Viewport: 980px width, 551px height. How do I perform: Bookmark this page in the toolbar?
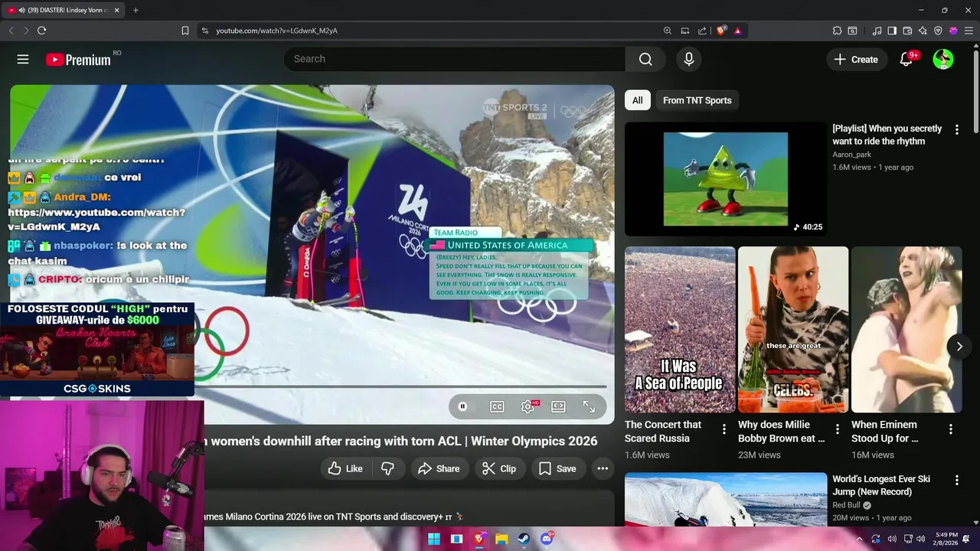185,31
